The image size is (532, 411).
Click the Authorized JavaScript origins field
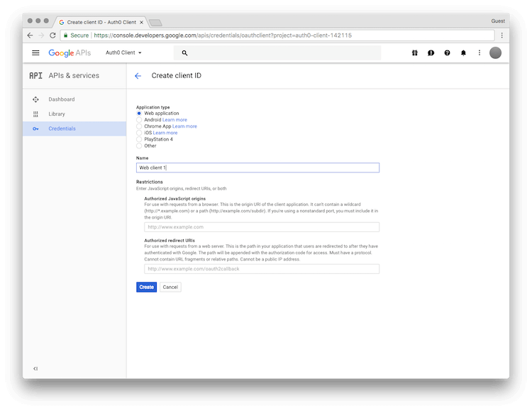[x=262, y=227]
